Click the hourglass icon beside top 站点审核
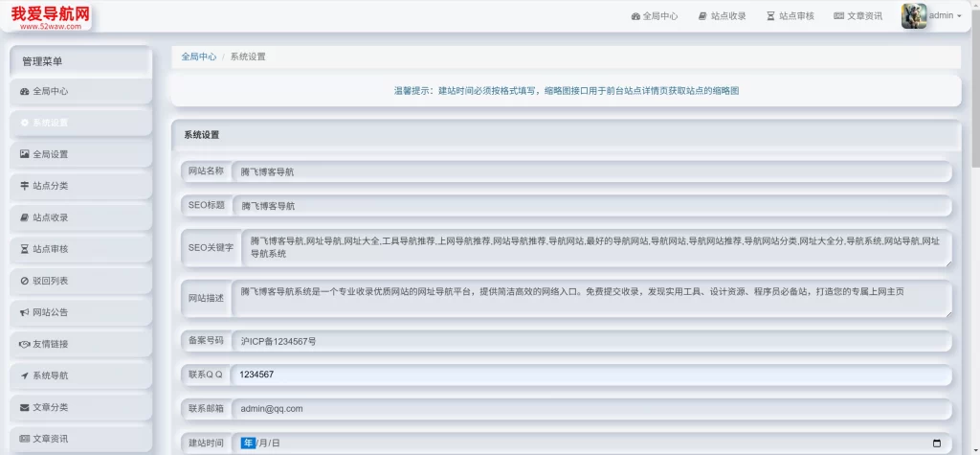 coord(770,16)
